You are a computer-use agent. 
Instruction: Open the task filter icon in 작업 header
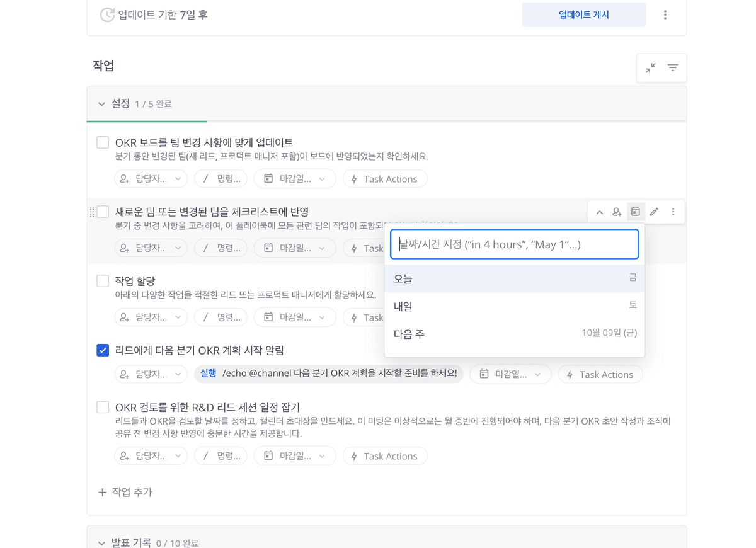[673, 67]
